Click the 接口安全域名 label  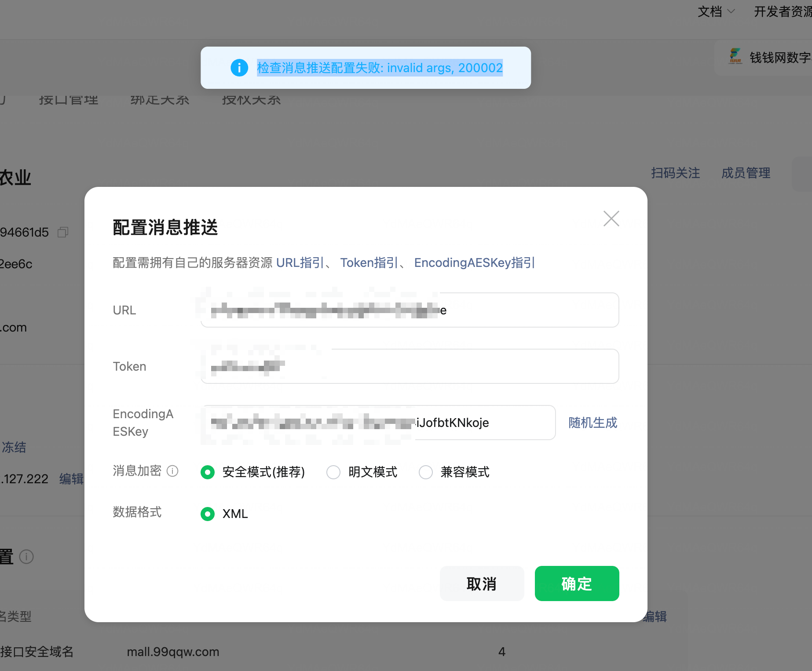click(x=37, y=652)
